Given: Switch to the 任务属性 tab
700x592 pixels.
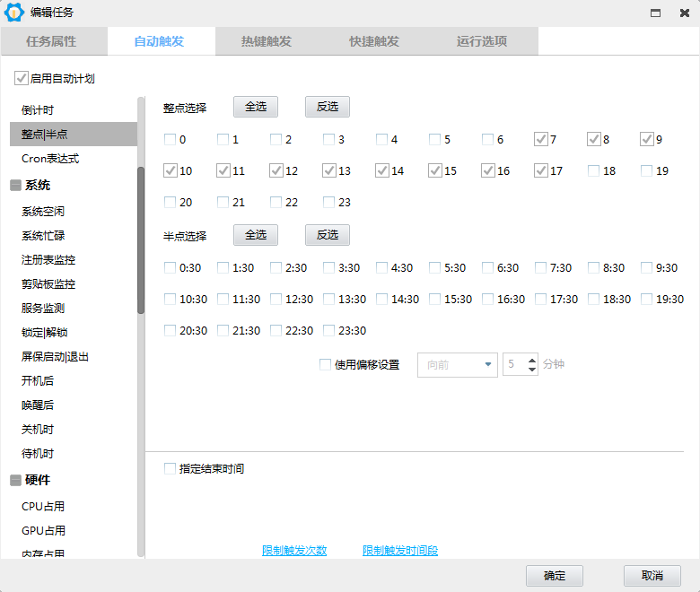Looking at the screenshot, I should coord(51,41).
